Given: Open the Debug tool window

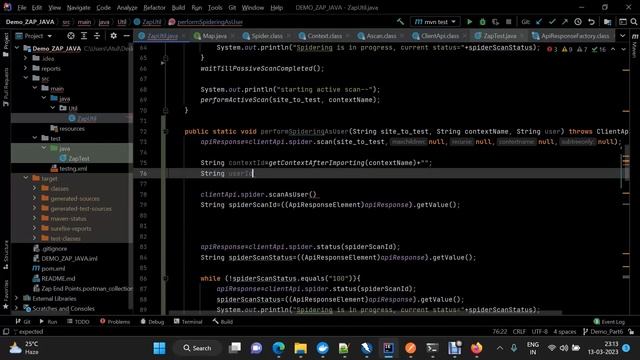Looking at the screenshot, I should 152,322.
